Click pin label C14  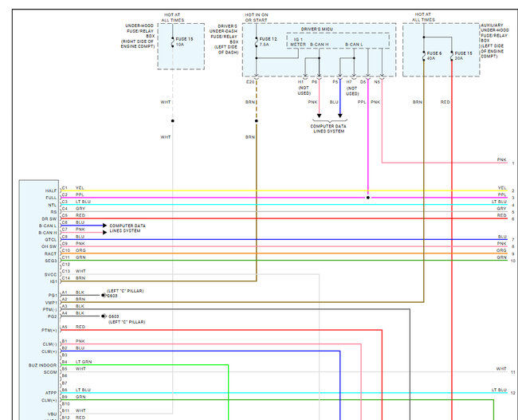click(x=66, y=278)
